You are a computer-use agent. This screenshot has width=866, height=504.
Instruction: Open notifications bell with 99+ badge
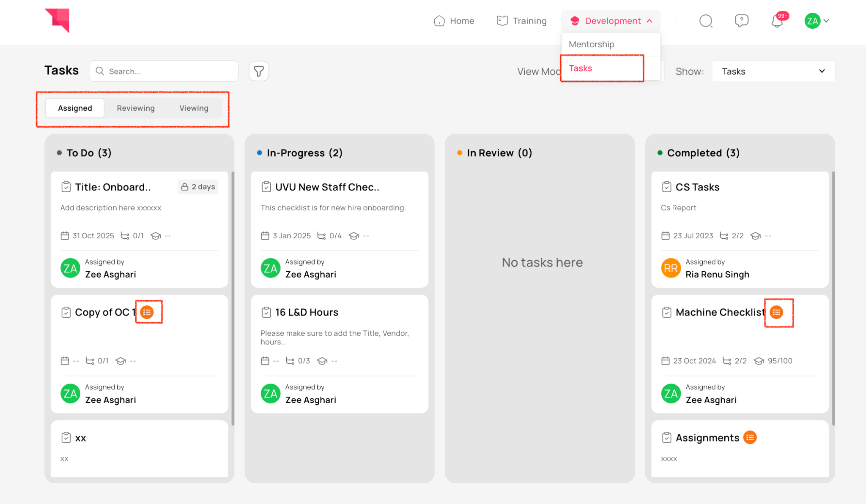point(777,21)
